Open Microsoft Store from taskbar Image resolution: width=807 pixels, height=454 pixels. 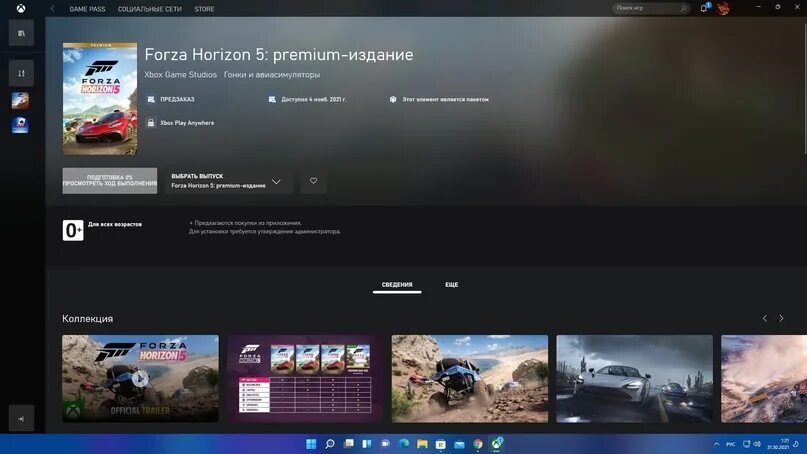click(x=441, y=444)
